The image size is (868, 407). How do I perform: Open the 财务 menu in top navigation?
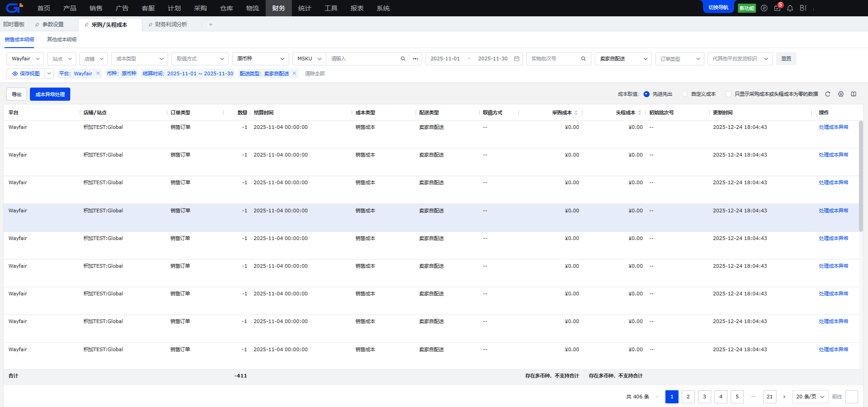[x=279, y=8]
